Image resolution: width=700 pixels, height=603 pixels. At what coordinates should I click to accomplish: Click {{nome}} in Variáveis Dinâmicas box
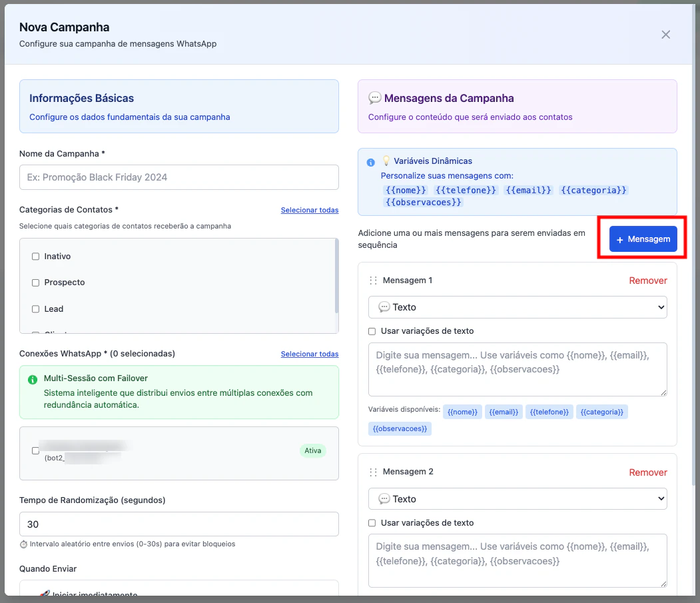click(x=406, y=191)
